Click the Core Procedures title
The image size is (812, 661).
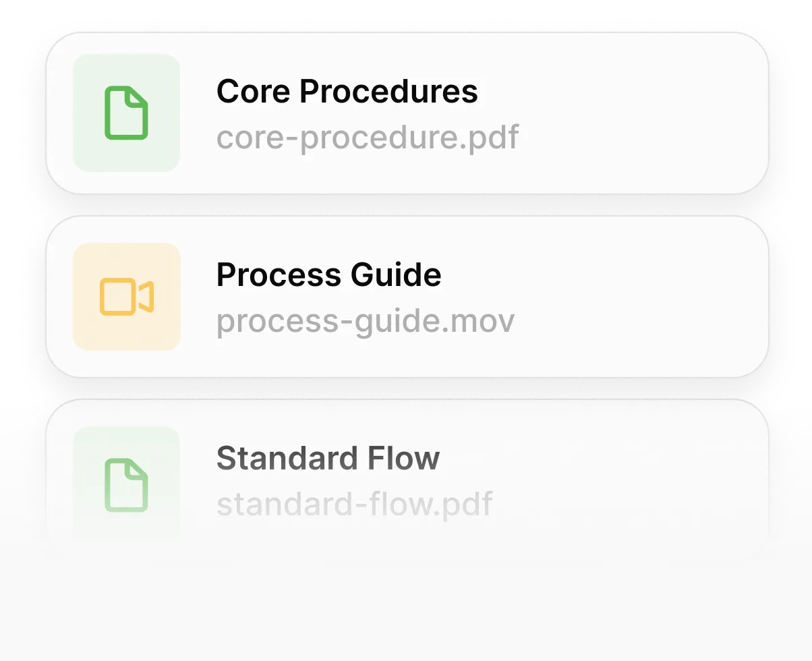pos(347,91)
